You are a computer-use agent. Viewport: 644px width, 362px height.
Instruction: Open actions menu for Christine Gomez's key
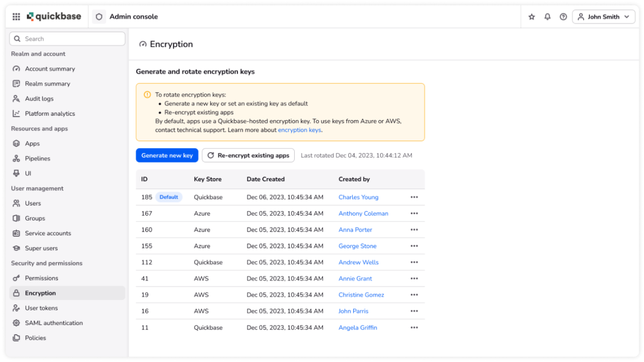(414, 295)
